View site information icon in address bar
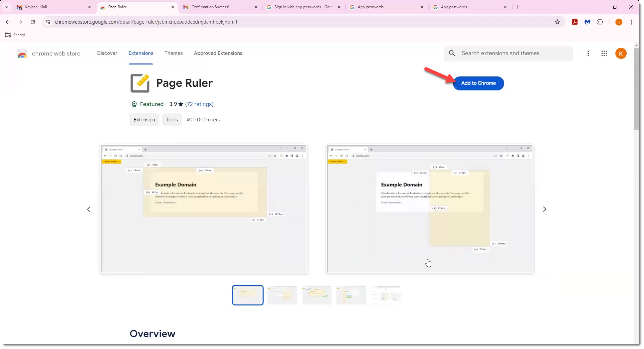Image resolution: width=644 pixels, height=349 pixels. pos(48,22)
